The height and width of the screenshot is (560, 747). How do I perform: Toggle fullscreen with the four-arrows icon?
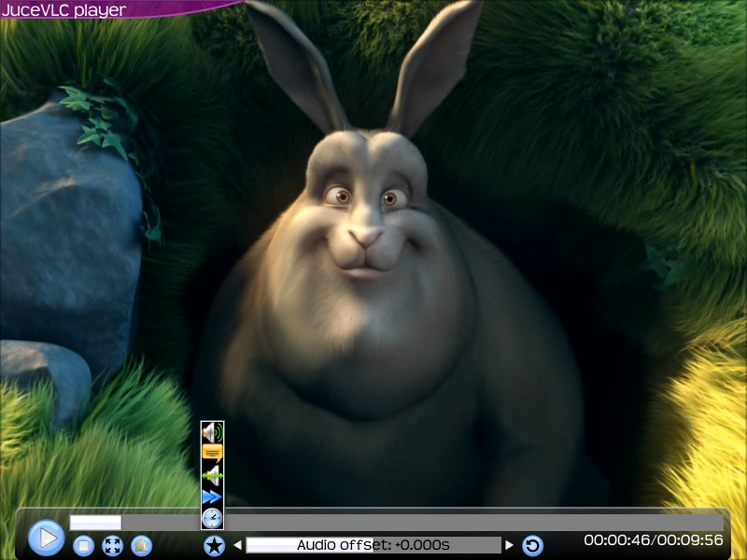[112, 546]
